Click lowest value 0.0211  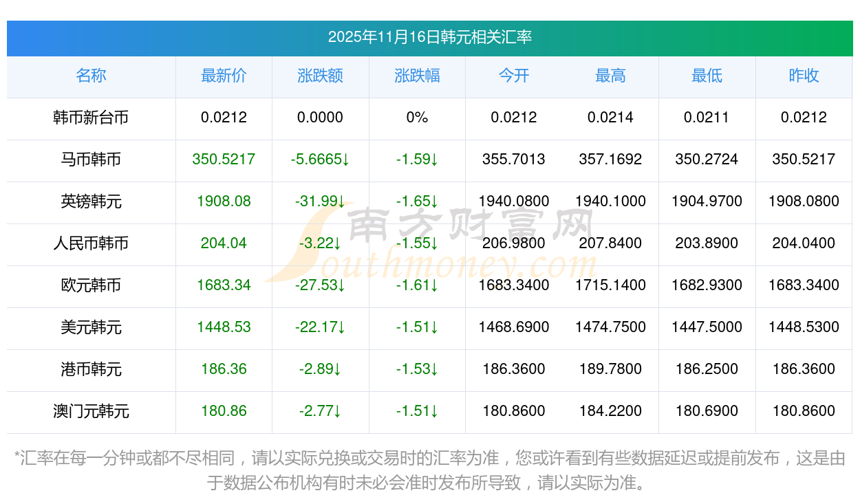point(707,118)
